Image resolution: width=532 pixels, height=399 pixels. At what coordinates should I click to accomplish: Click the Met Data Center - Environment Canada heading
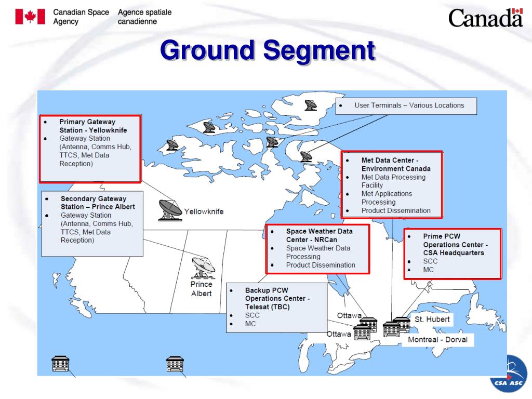396,164
